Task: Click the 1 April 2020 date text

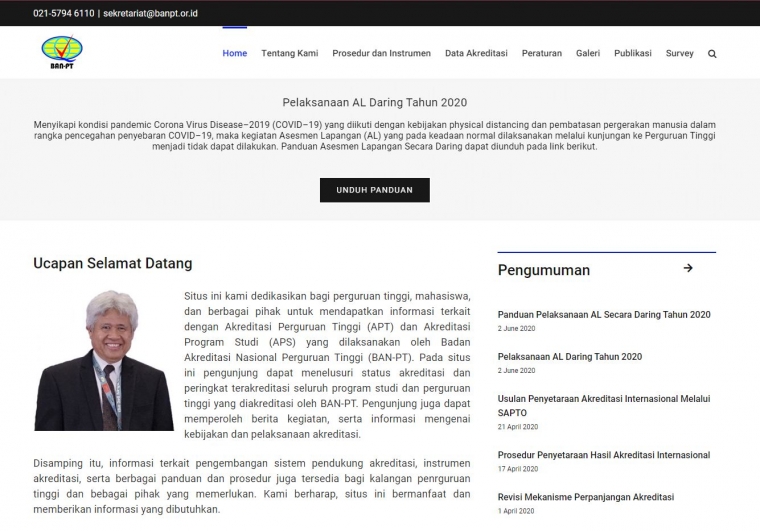Action: (x=516, y=511)
